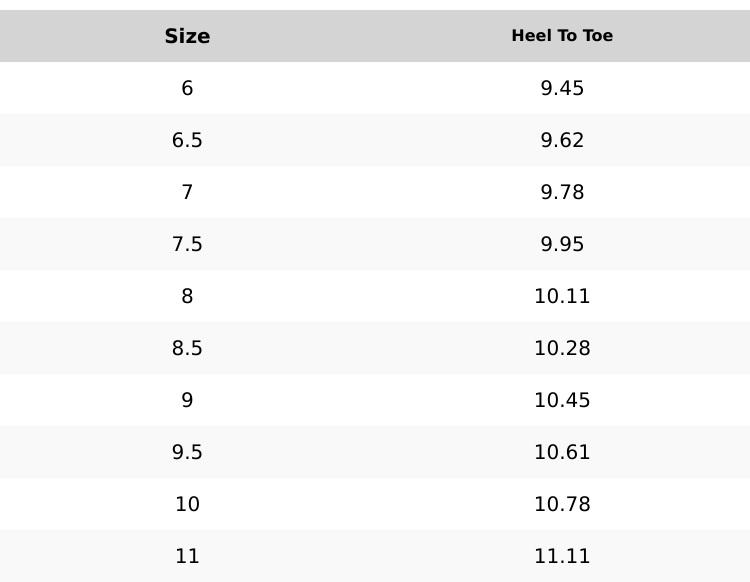The width and height of the screenshot is (750, 582).
Task: Select the size 6.5 cell
Action: coord(187,140)
